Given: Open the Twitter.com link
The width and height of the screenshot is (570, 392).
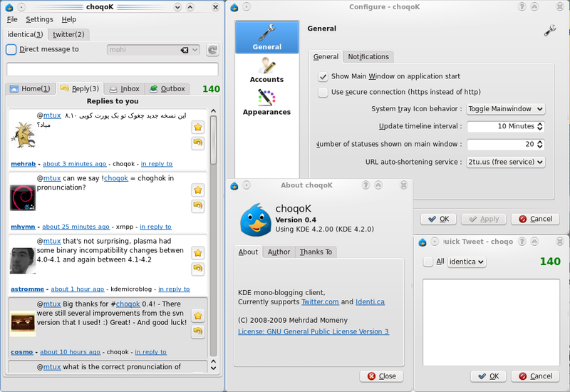Looking at the screenshot, I should tap(320, 301).
